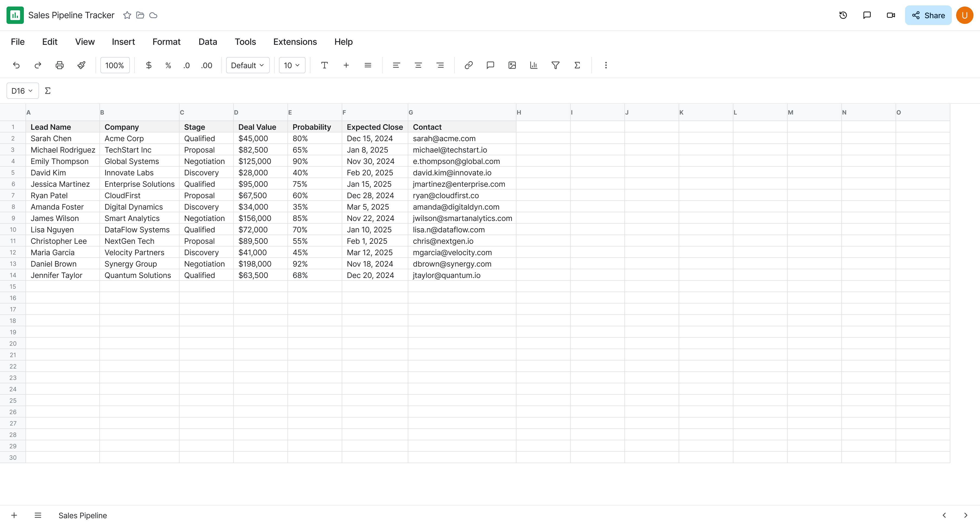Click the insert image icon
980x525 pixels.
[512, 65]
